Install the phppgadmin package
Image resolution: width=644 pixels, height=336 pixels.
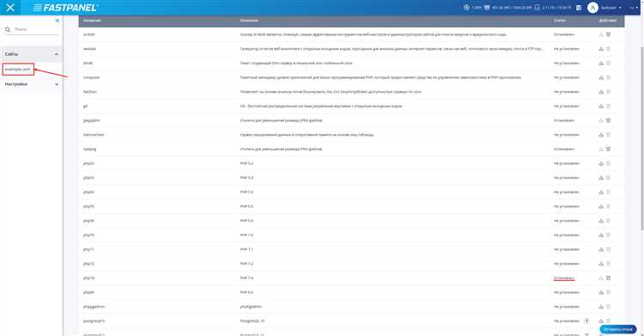(601, 307)
